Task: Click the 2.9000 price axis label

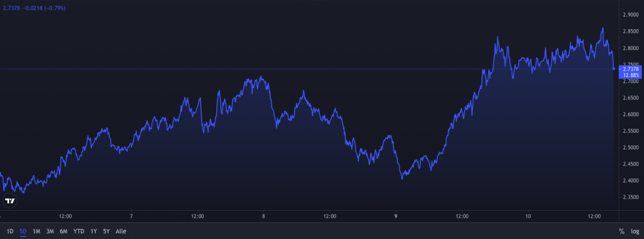Action: 630,15
